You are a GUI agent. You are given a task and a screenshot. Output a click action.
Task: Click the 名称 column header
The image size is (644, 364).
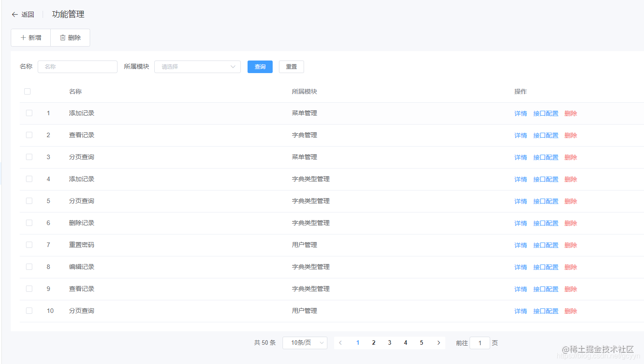(x=75, y=91)
